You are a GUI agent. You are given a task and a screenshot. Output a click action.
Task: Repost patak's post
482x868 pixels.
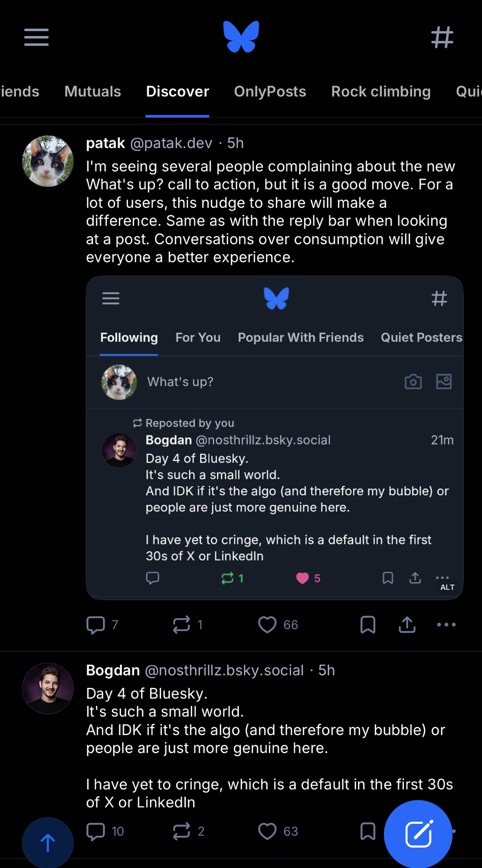pyautogui.click(x=182, y=625)
